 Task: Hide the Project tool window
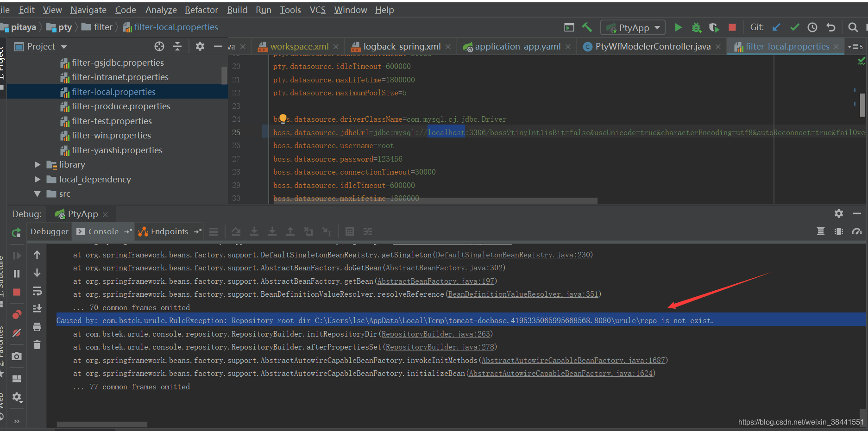pos(218,46)
